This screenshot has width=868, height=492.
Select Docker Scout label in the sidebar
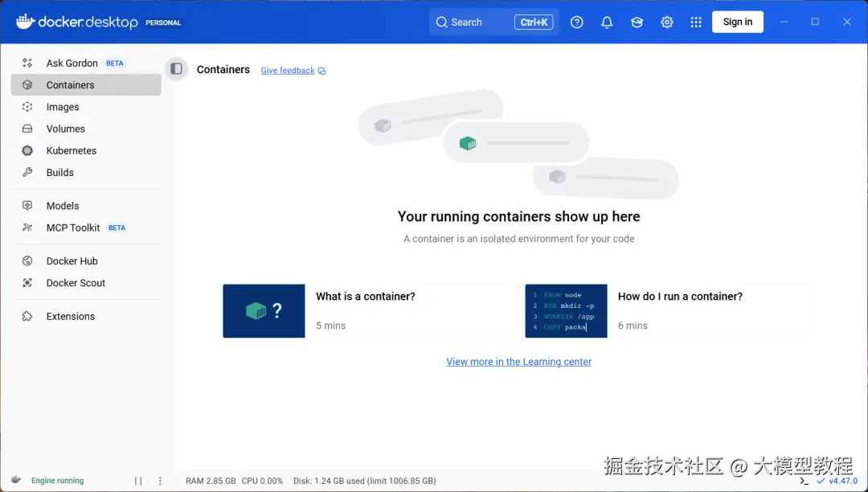[76, 283]
